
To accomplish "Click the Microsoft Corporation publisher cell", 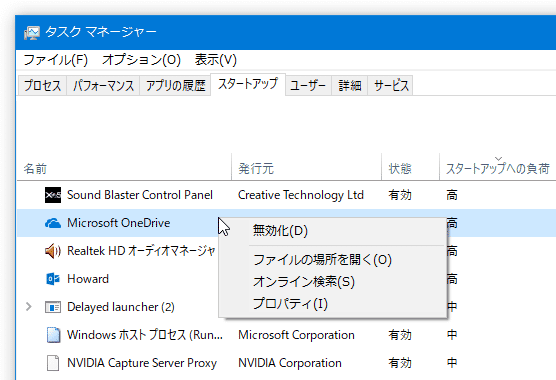I will coord(296,335).
